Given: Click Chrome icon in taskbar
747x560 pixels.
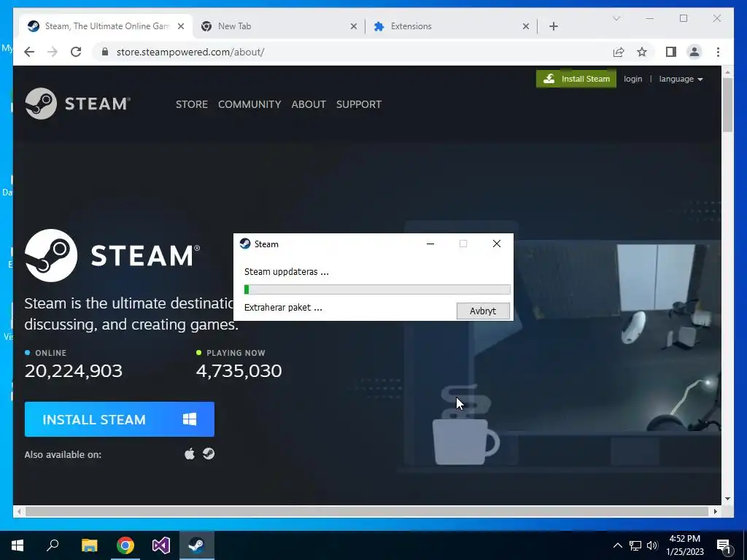Looking at the screenshot, I should [125, 545].
